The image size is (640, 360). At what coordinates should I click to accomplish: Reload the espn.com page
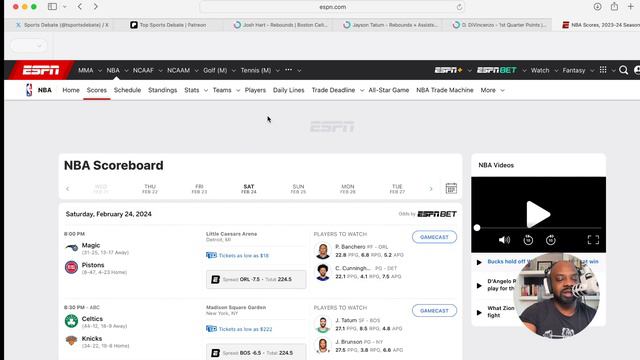[459, 7]
